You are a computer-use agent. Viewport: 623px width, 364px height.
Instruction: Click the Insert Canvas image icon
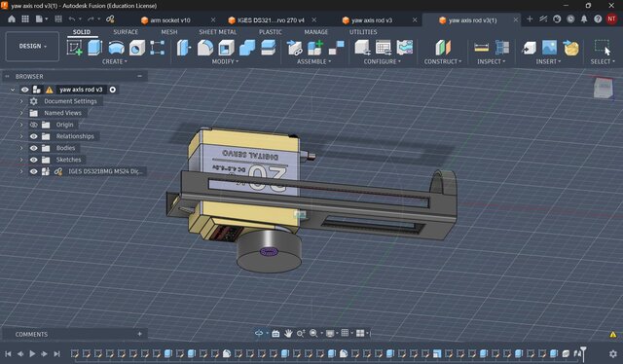[x=549, y=48]
